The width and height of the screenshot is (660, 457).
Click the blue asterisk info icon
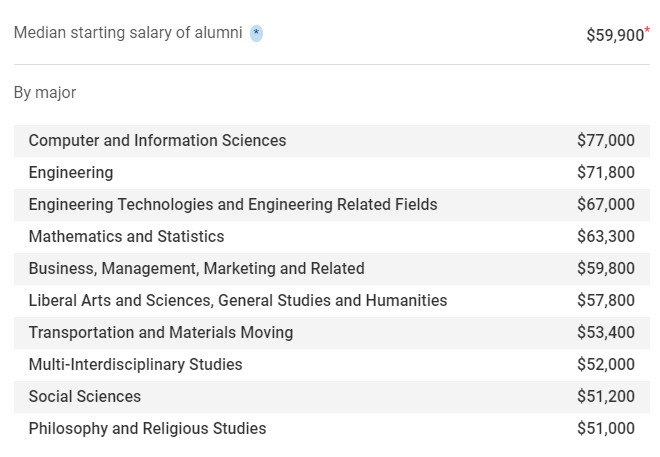[x=256, y=33]
